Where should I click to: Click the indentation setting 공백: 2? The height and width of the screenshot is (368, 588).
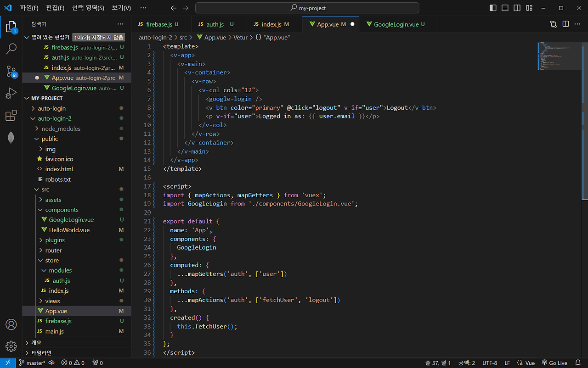point(466,363)
